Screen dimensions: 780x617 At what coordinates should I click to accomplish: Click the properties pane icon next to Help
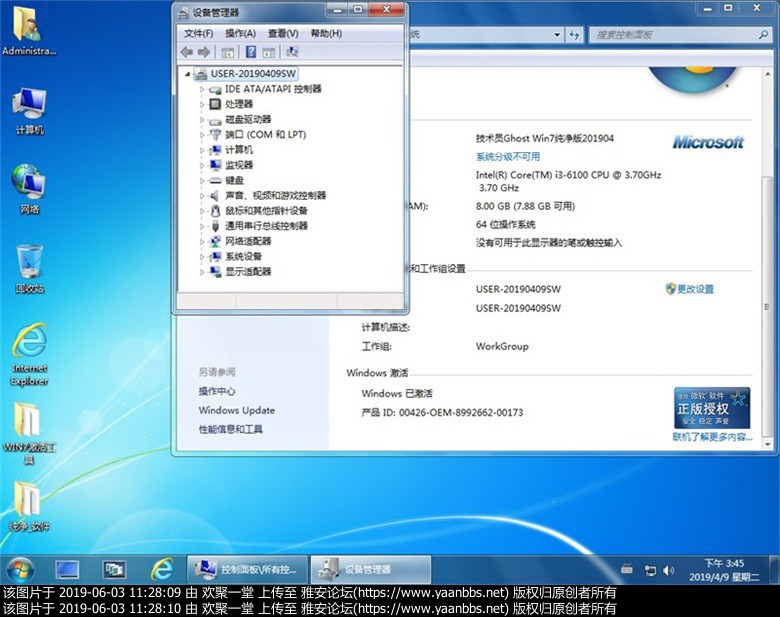point(269,52)
